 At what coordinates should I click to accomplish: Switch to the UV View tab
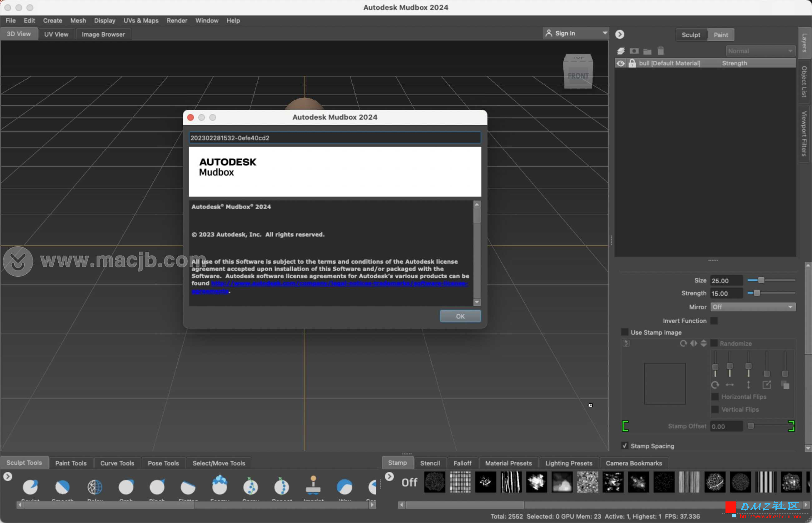coord(56,34)
